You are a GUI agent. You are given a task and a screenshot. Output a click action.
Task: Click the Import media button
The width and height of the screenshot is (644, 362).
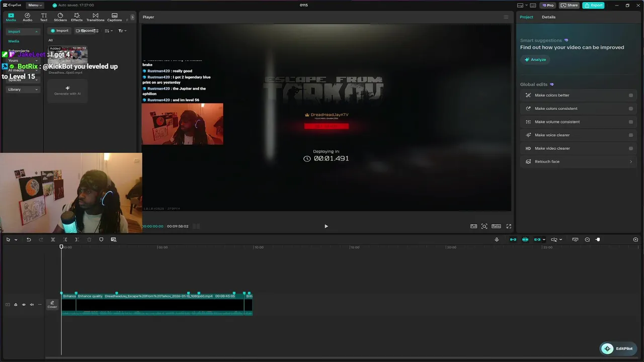59,31
